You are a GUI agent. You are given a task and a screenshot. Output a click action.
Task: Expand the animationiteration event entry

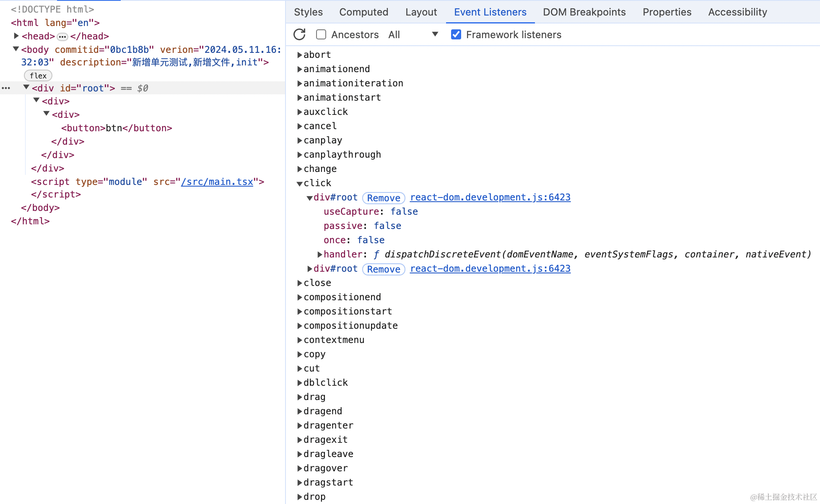(300, 83)
